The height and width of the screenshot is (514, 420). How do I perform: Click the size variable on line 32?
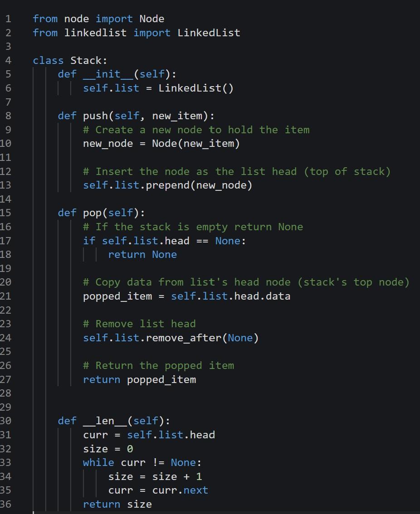[91, 449]
